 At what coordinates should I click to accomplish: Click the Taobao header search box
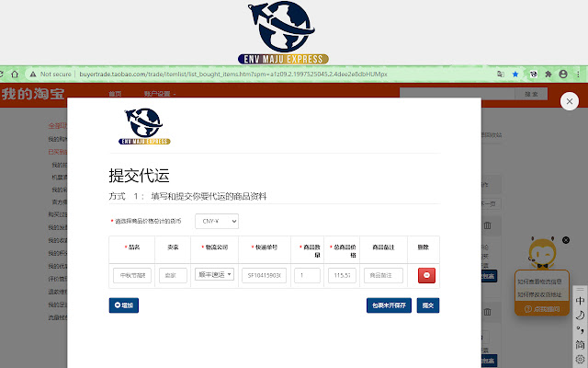458,94
